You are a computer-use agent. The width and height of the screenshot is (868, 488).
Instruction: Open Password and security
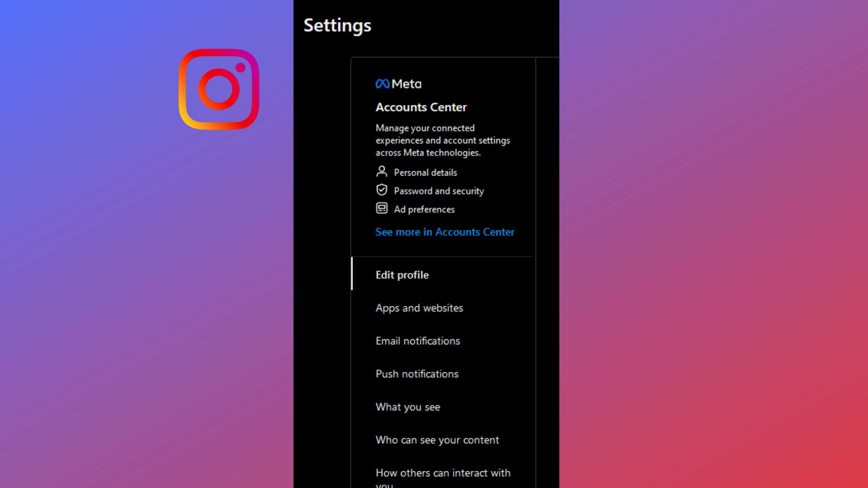[x=439, y=191]
